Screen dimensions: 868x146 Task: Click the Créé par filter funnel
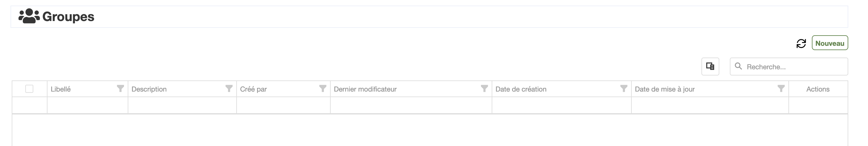(x=322, y=88)
